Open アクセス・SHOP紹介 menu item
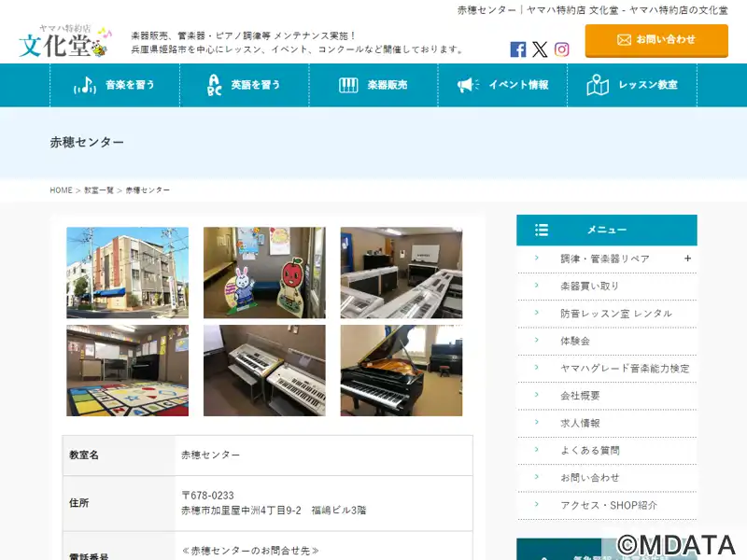This screenshot has width=747, height=560. click(607, 506)
